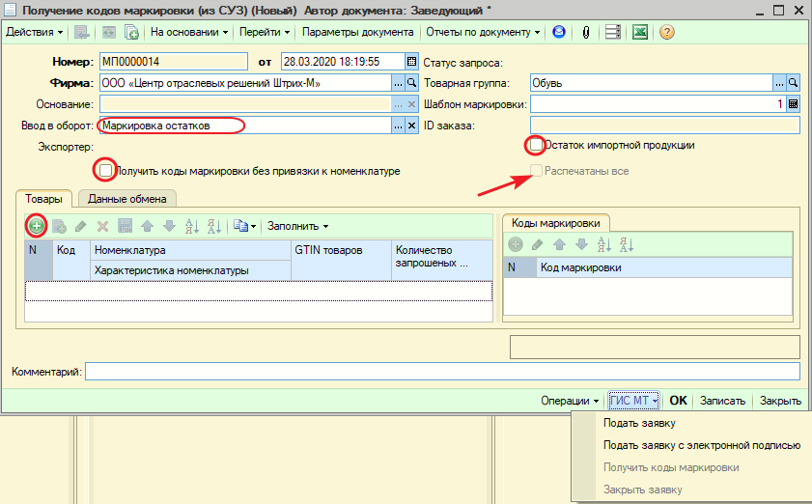This screenshot has width=812, height=504.
Task: Open calculator icon in Шаблон маркировки field
Action: pyautogui.click(x=794, y=104)
